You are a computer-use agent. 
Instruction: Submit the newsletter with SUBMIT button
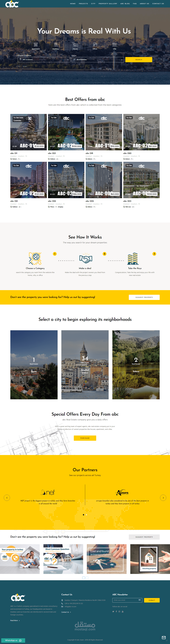pos(152,600)
